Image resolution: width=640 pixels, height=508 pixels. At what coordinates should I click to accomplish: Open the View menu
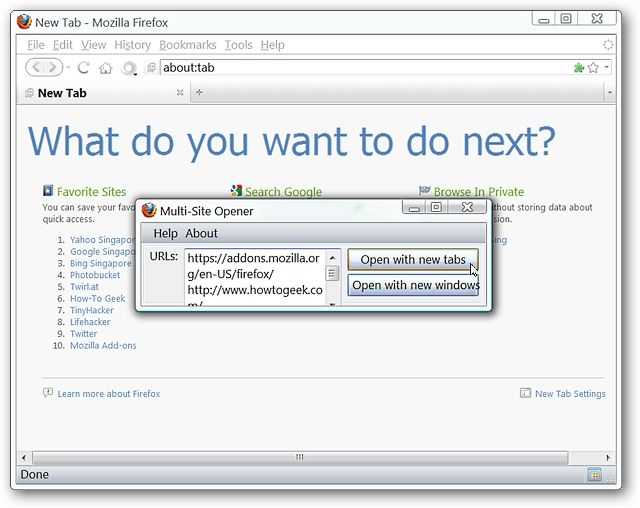coord(93,45)
